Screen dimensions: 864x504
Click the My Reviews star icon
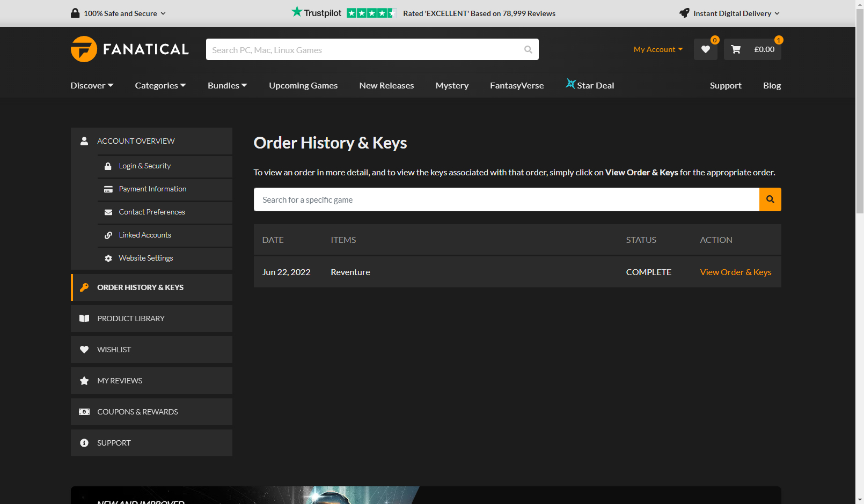84,381
